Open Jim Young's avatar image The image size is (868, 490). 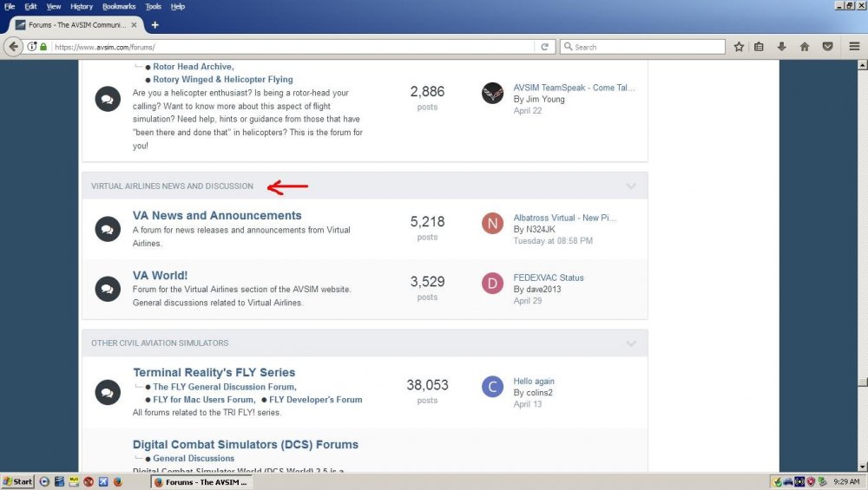492,94
